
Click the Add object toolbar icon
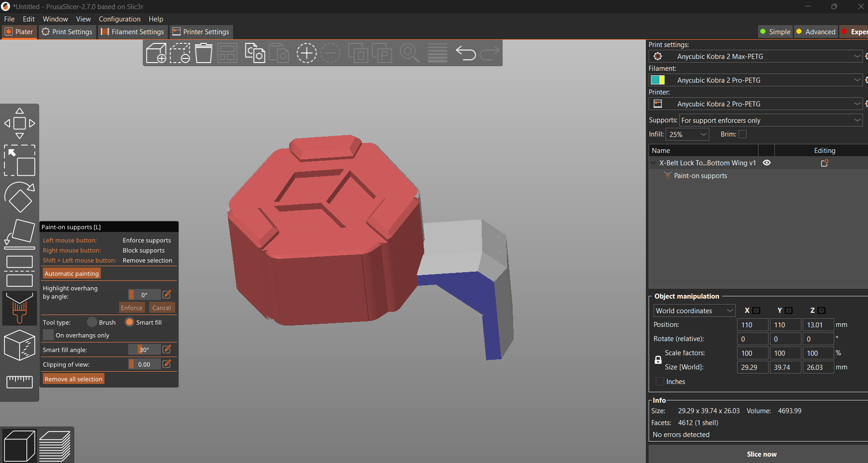pos(156,53)
